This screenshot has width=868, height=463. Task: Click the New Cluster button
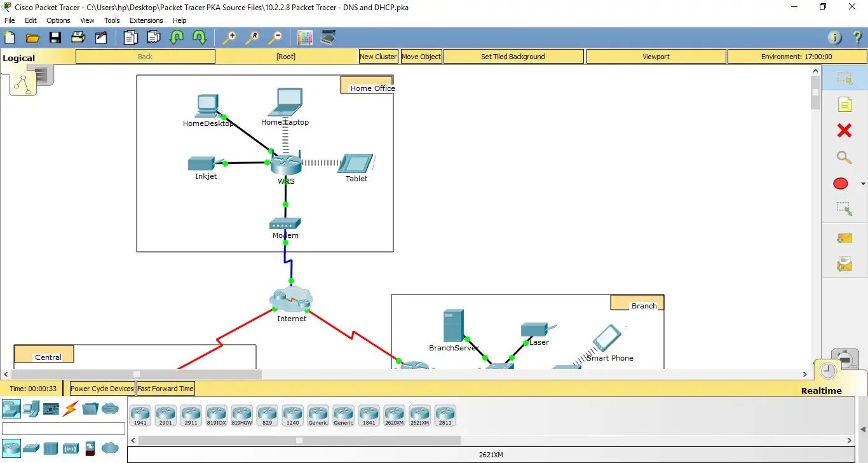click(x=378, y=57)
